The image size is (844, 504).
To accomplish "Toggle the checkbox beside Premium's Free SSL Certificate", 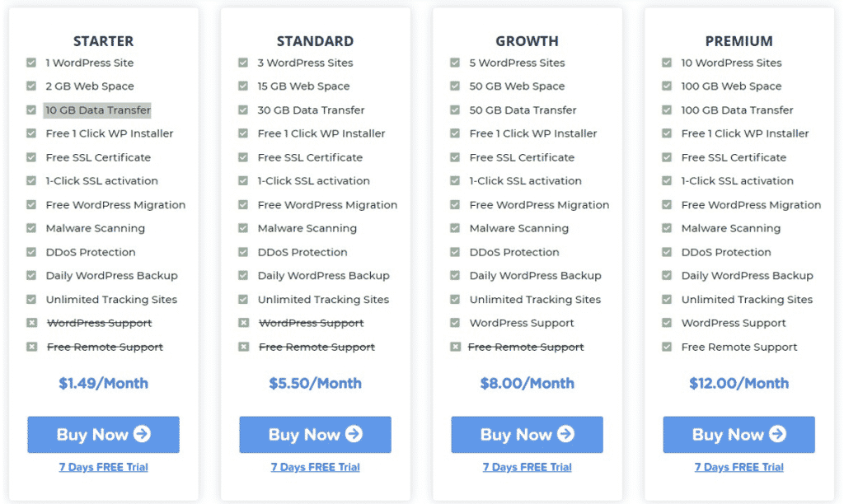I will click(666, 157).
